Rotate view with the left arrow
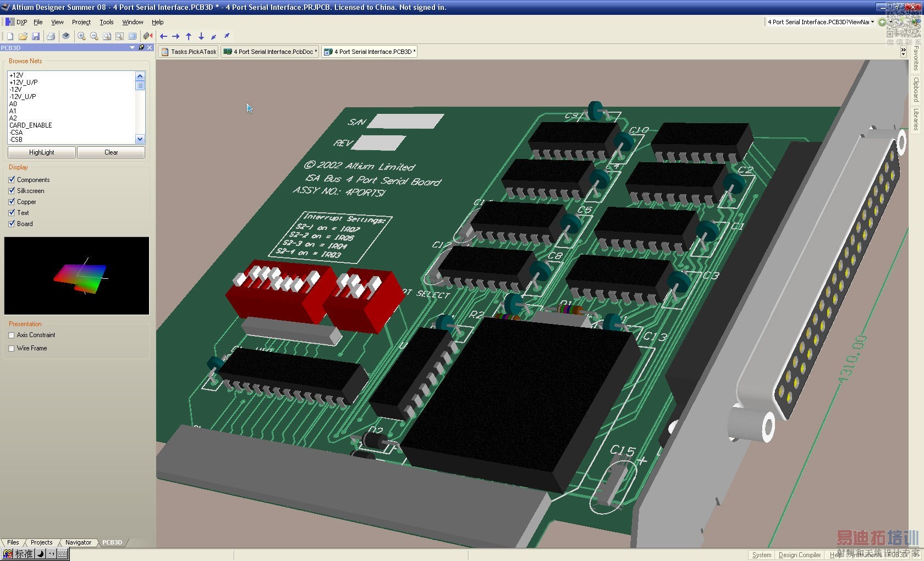Viewport: 924px width, 561px height. coord(163,36)
